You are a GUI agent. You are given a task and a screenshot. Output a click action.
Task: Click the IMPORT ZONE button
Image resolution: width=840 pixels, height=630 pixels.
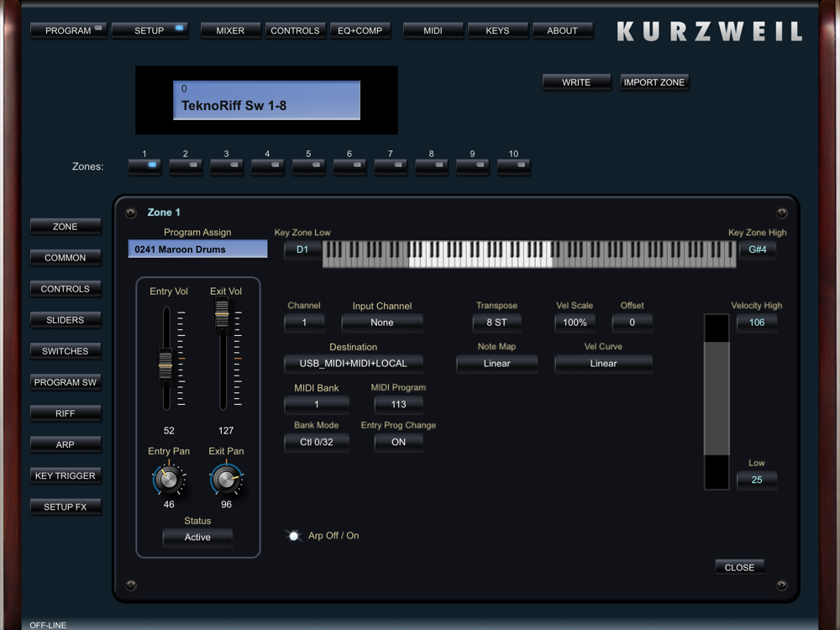[654, 82]
